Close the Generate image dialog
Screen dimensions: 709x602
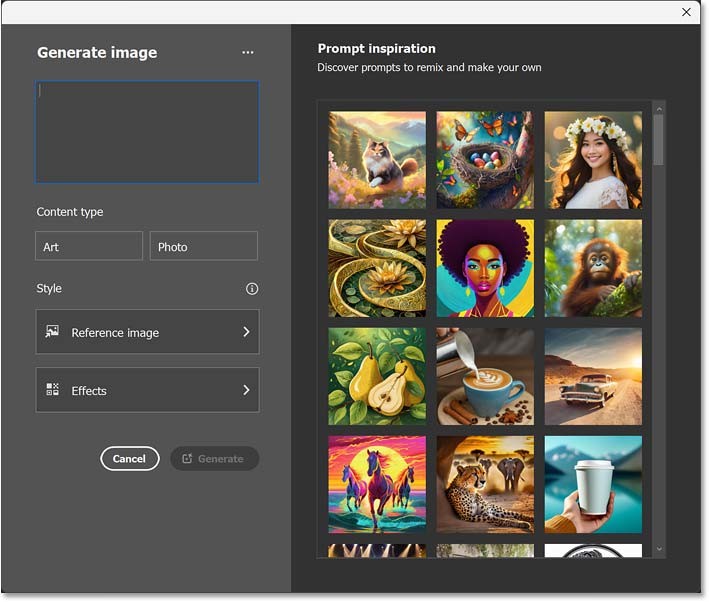pos(686,12)
